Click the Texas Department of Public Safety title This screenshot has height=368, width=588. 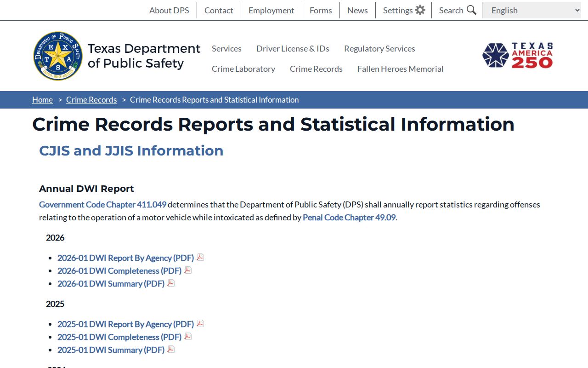(144, 56)
